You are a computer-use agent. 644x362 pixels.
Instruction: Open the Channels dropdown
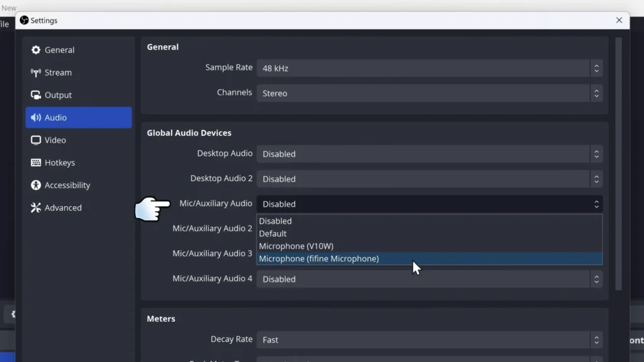point(430,93)
